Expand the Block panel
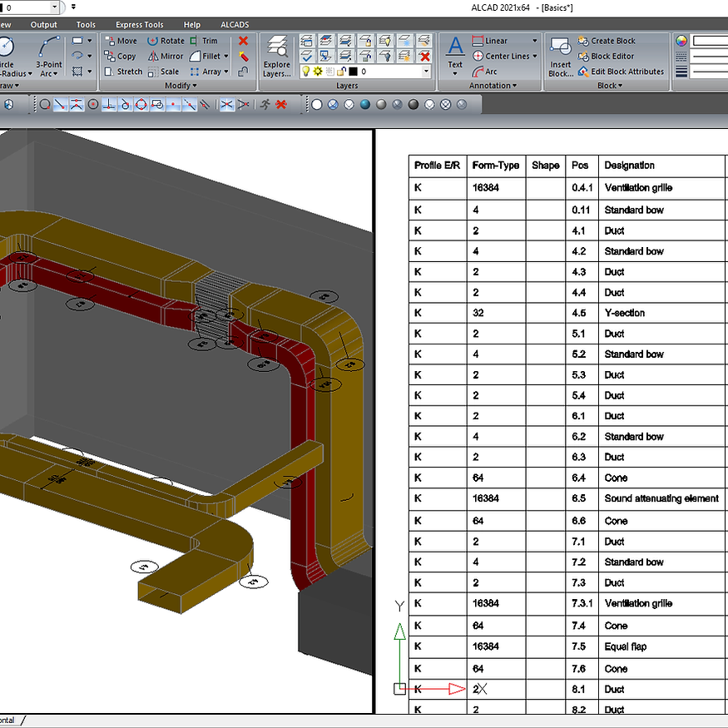 (x=610, y=86)
